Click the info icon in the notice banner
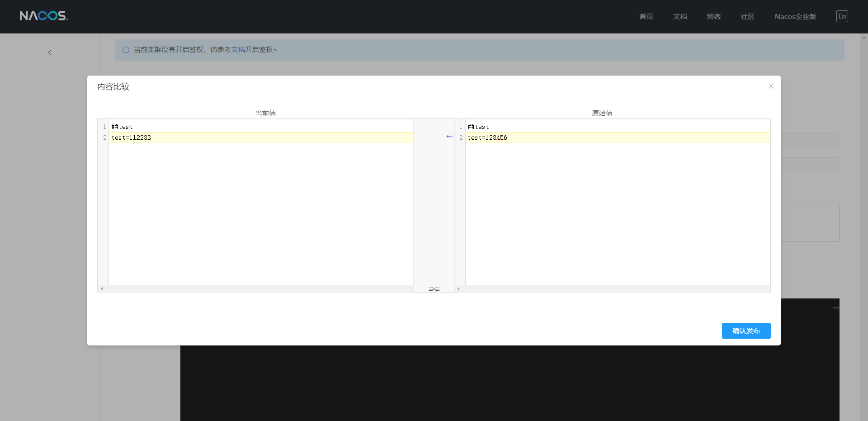Viewport: 868px width, 421px height. (x=126, y=50)
